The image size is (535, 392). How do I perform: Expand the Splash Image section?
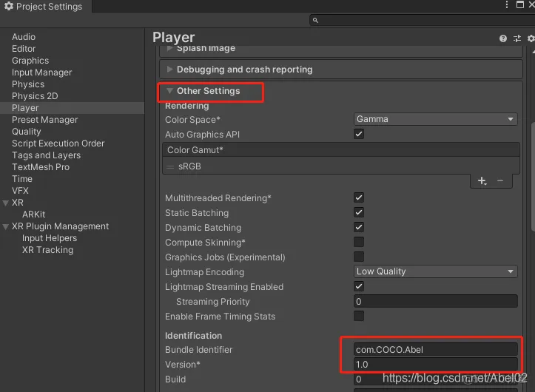(169, 48)
